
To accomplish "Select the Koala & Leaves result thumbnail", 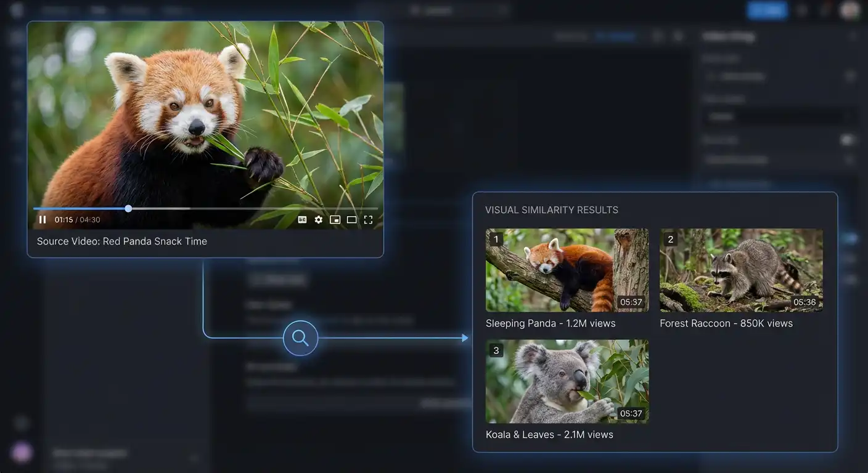I will 567,381.
